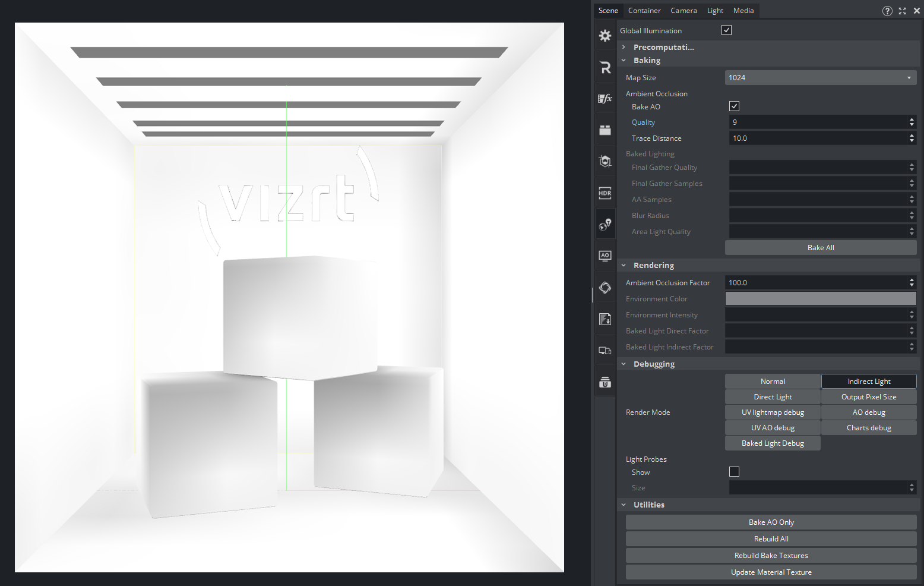Open the gear settings icon in sidebar
The image size is (924, 586).
click(x=605, y=36)
